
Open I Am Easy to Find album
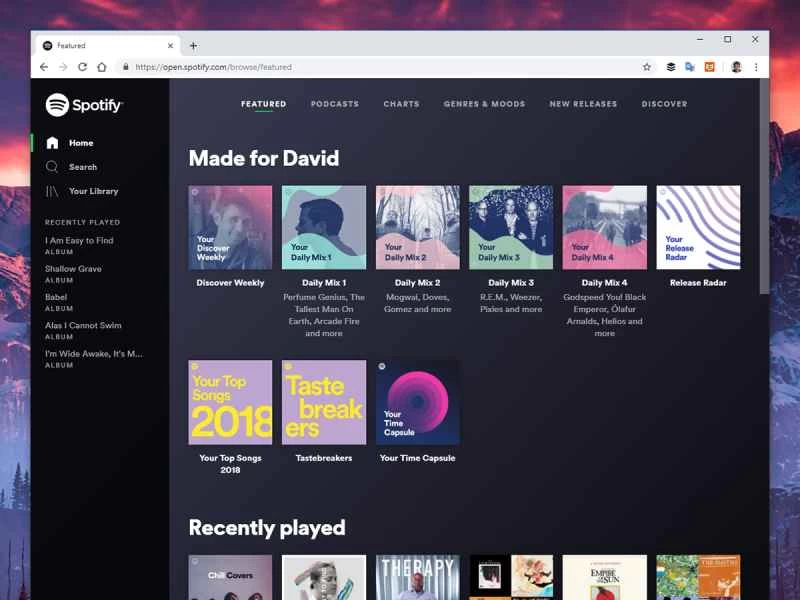[81, 240]
